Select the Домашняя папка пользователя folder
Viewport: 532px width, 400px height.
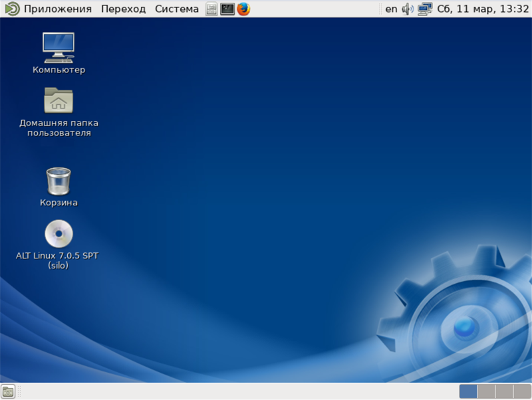click(x=59, y=101)
